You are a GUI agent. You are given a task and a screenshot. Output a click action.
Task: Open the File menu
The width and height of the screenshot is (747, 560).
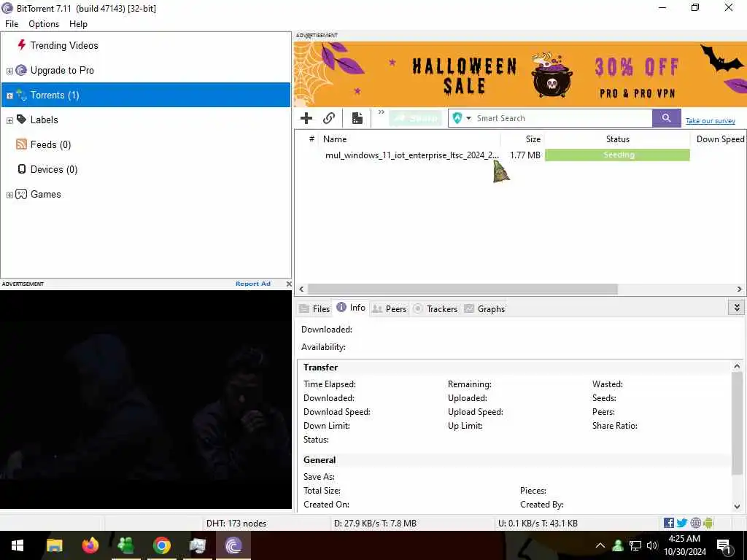point(12,24)
